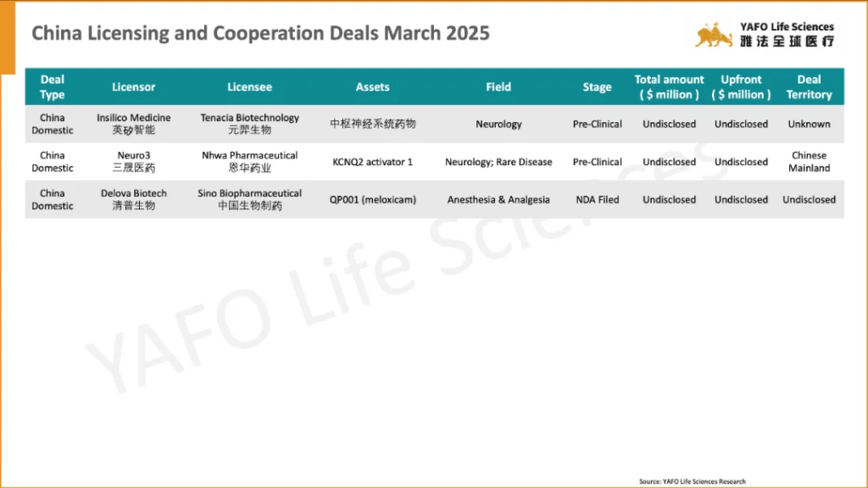Select the 'Licensee' column header
This screenshot has height=488, width=868.
(249, 87)
